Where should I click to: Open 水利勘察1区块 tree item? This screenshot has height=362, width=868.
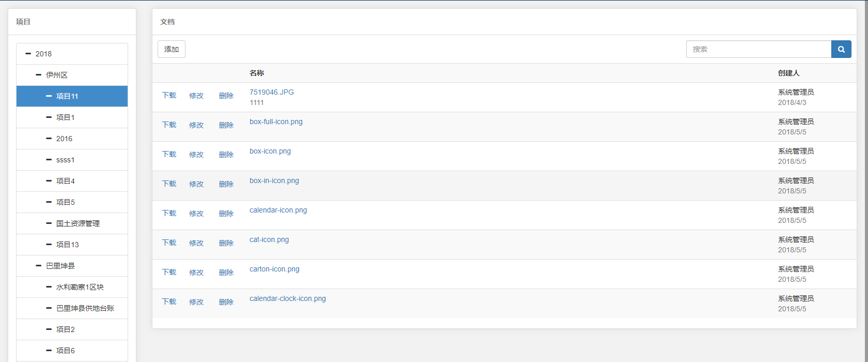pos(80,287)
